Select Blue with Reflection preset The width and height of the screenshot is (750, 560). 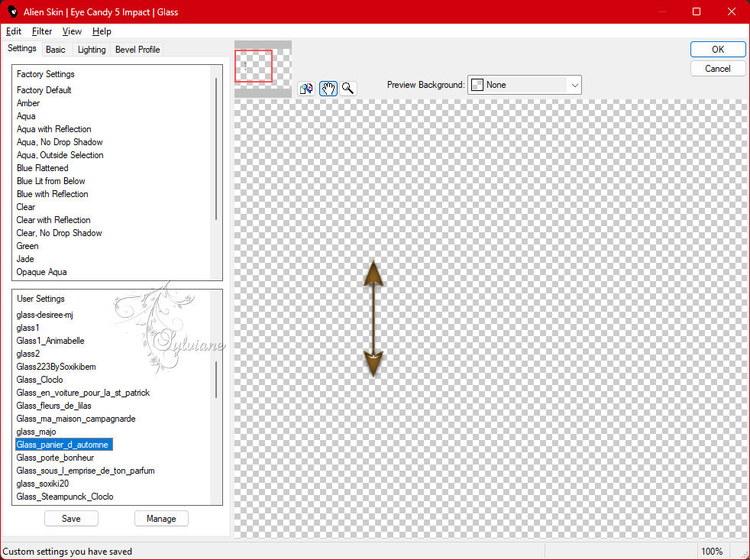point(53,194)
